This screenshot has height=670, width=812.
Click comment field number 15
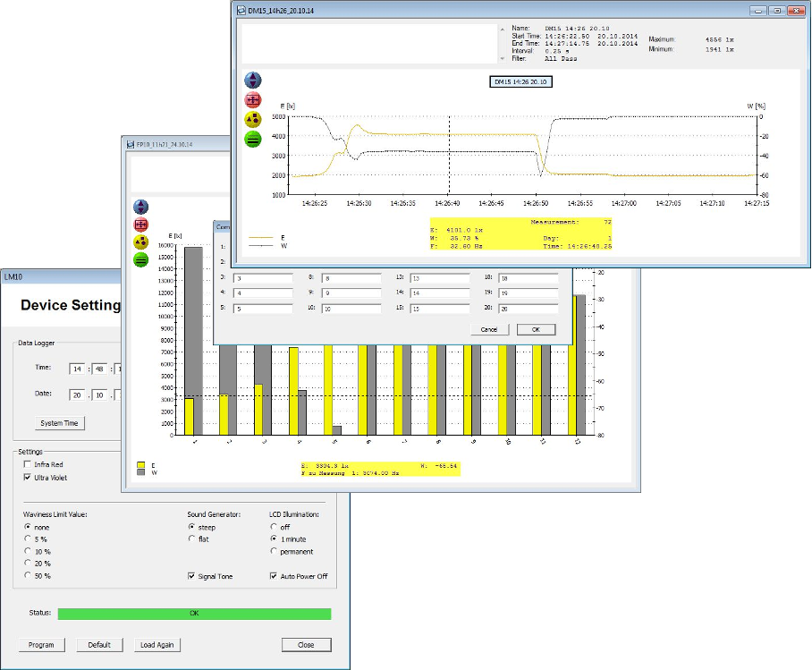[440, 309]
